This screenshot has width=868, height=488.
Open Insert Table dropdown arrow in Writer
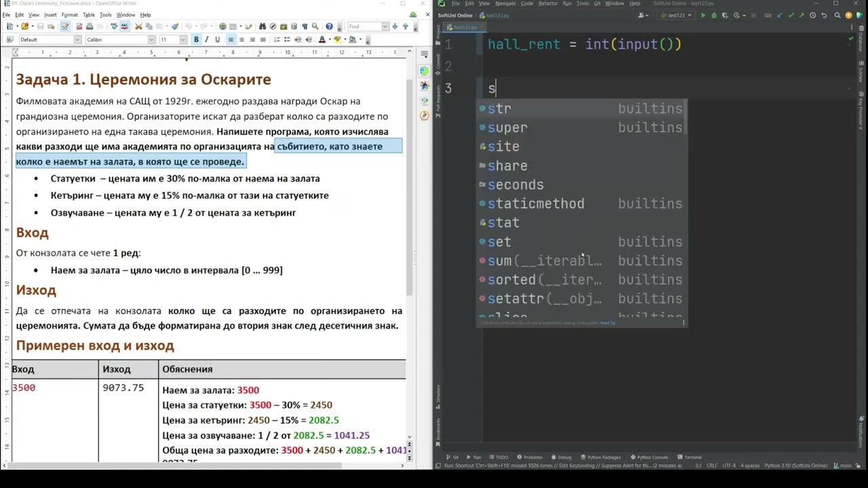[241, 26]
